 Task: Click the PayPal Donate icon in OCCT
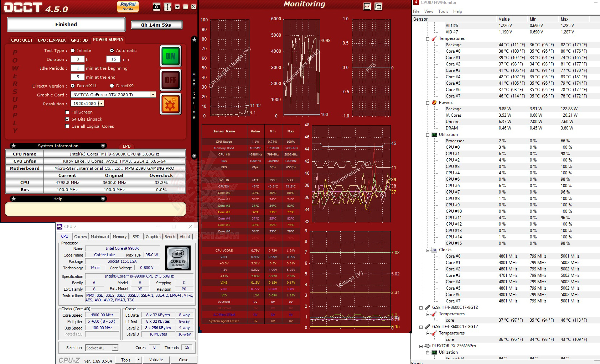[128, 6]
